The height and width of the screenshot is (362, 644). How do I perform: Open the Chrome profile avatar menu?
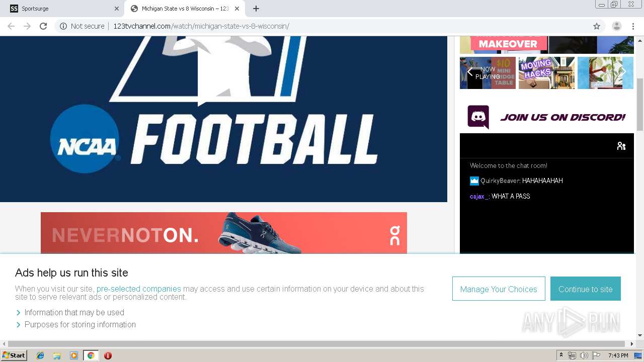coord(617,26)
